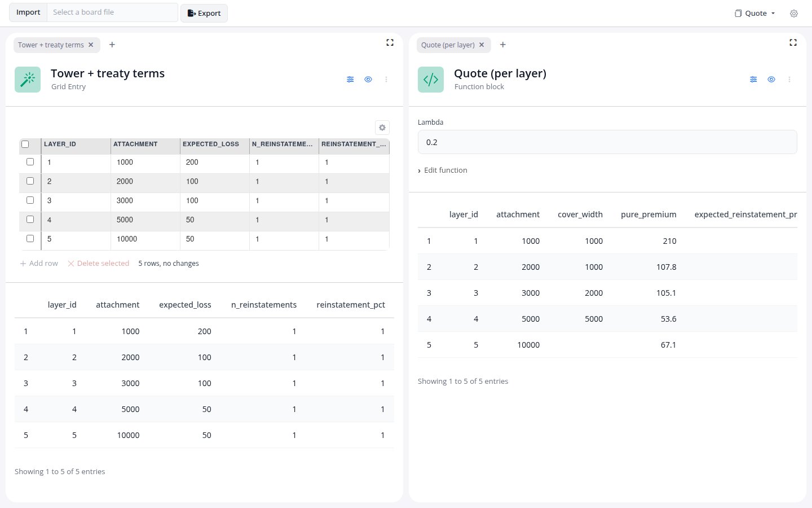Open sliders settings for Quote (per layer)
The width and height of the screenshot is (812, 508).
click(753, 80)
